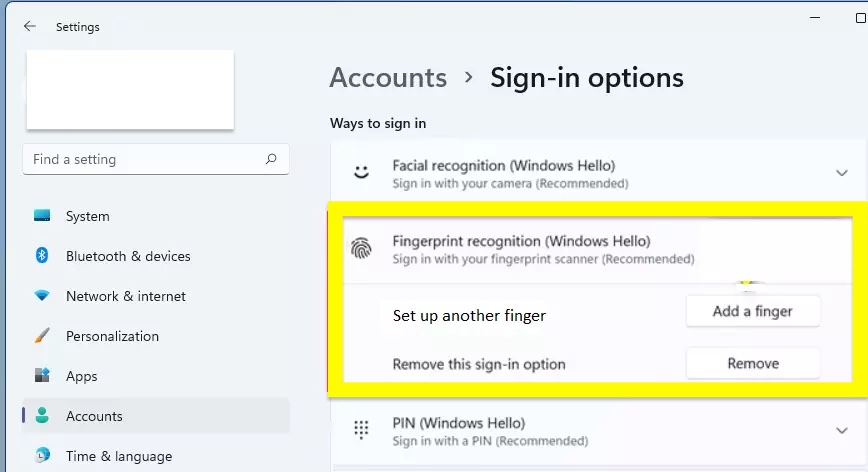
Task: Open Network & internet settings
Action: (156, 296)
